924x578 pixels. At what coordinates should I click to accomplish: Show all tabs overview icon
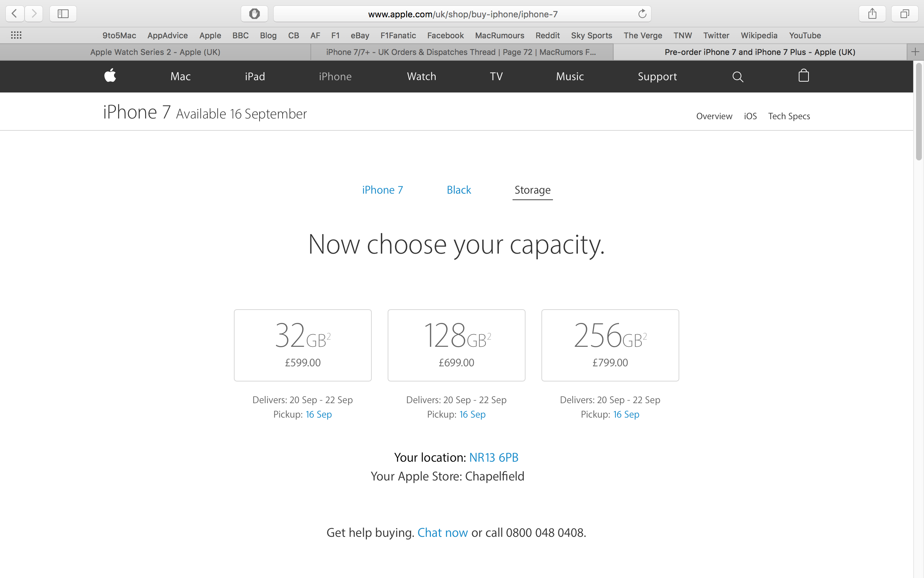(905, 14)
